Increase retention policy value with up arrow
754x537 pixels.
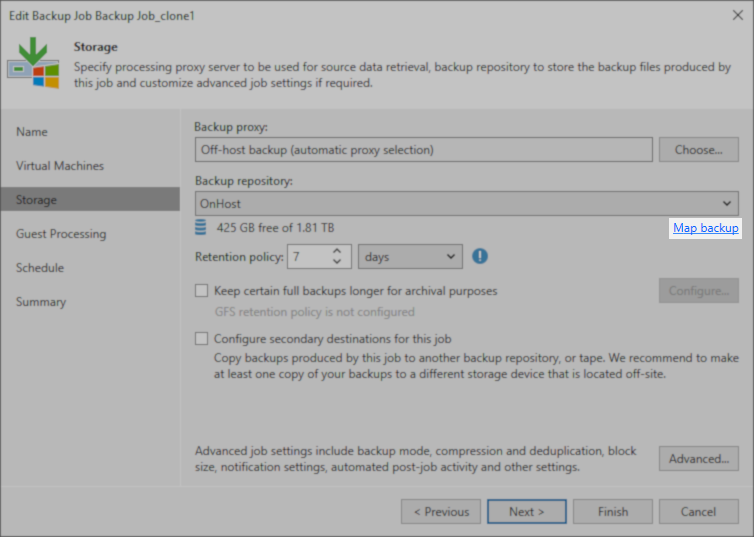(337, 251)
